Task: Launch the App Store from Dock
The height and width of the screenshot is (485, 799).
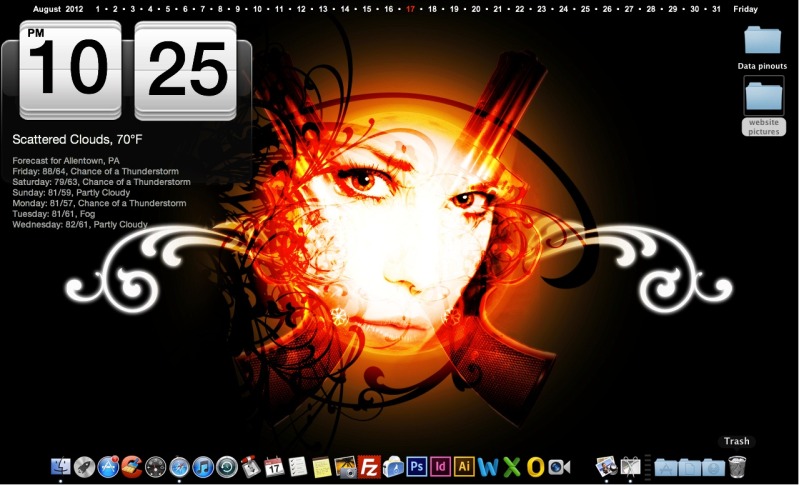Action: (x=108, y=467)
